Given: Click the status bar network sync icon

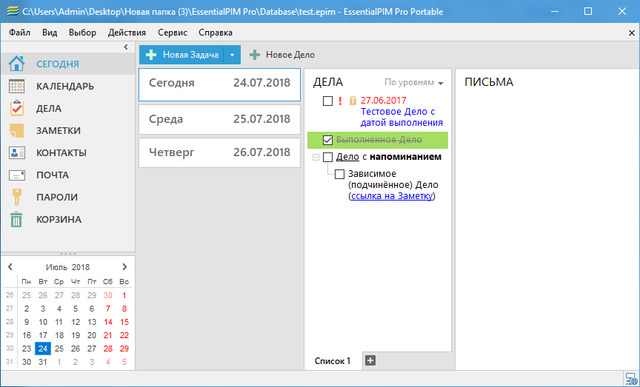Looking at the screenshot, I should point(631,379).
